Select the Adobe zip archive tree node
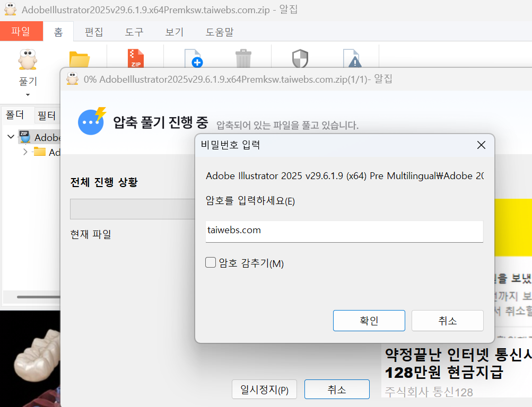532x407 pixels. 40,137
